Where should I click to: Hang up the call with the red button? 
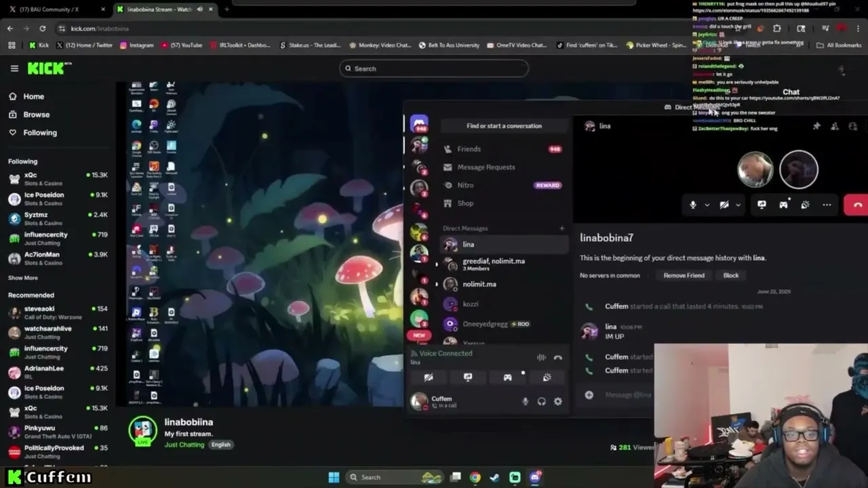coord(856,205)
